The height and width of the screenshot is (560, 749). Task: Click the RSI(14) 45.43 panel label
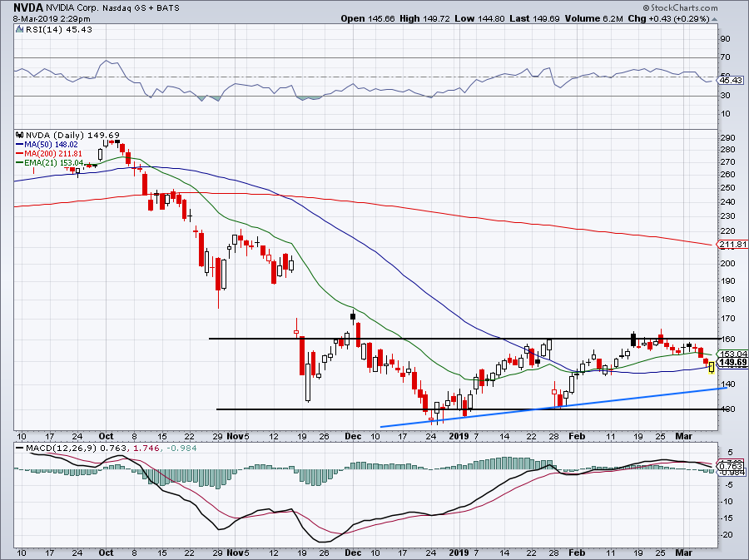coord(58,30)
